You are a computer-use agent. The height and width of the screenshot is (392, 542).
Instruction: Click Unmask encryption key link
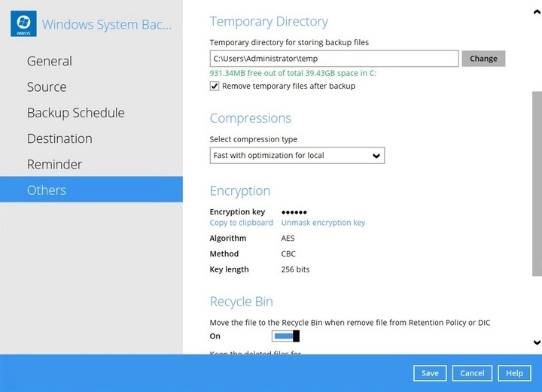(323, 223)
